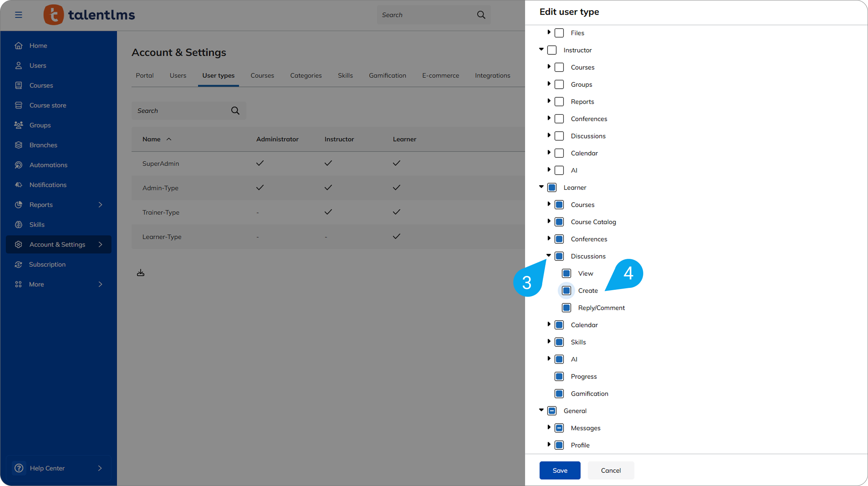The width and height of the screenshot is (868, 486).
Task: Click the talentlms logo
Action: pyautogui.click(x=89, y=15)
